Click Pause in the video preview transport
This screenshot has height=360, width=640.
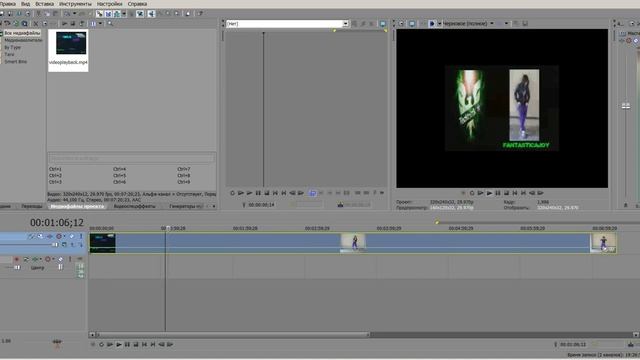point(498,193)
